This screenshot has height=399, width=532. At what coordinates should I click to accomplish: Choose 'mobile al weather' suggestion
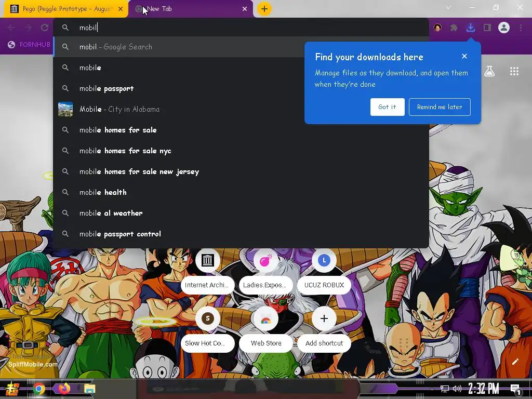[241, 213]
